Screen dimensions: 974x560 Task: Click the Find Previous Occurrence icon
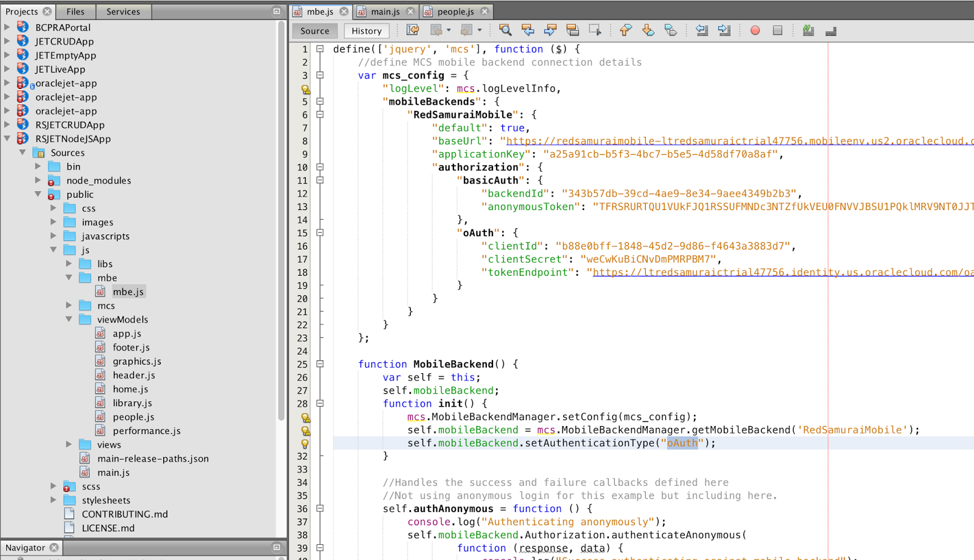(x=528, y=29)
